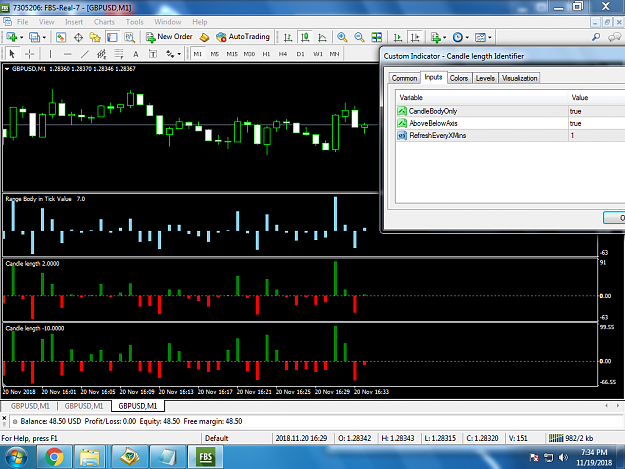This screenshot has width=625, height=469.
Task: Switch chart to candlesticks type
Action: click(305, 37)
